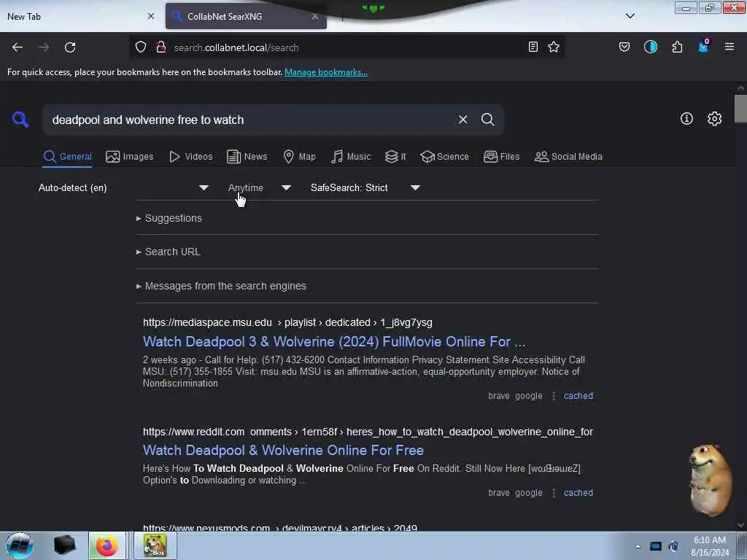This screenshot has height=560, width=747.
Task: Bookmark this page with the star
Action: point(554,47)
